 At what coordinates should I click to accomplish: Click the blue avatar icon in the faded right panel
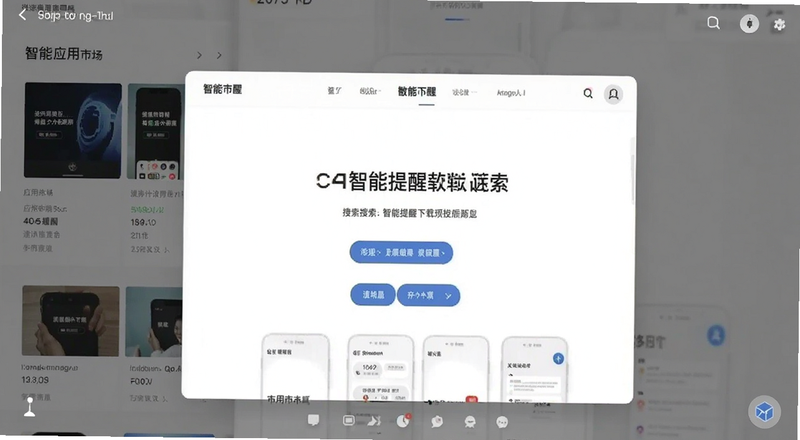(716, 335)
